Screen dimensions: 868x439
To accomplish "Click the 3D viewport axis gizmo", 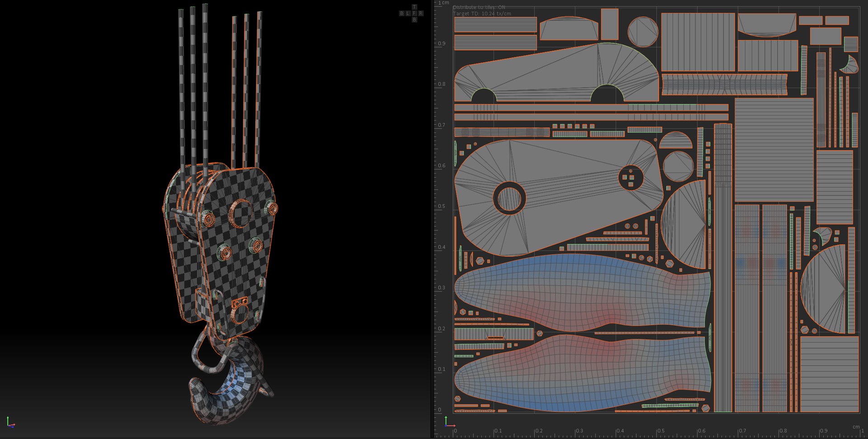I will tap(10, 422).
